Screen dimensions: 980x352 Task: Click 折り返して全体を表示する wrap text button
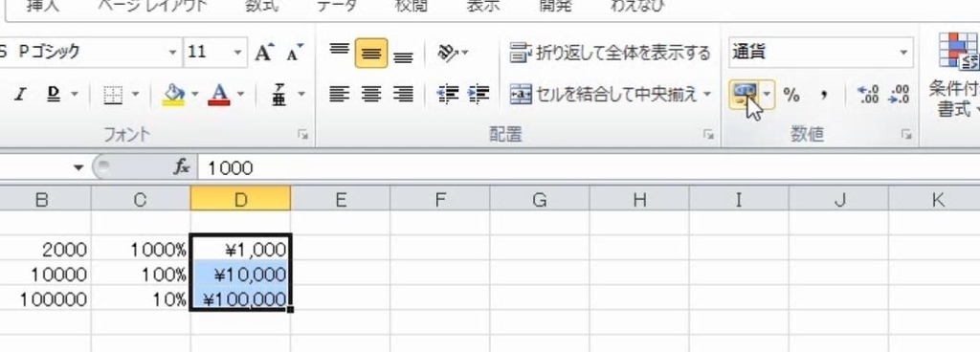(x=610, y=53)
